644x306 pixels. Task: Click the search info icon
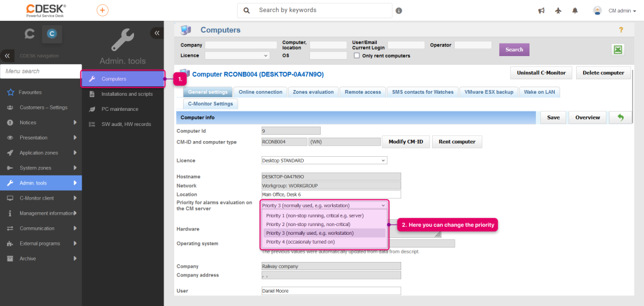399,11
